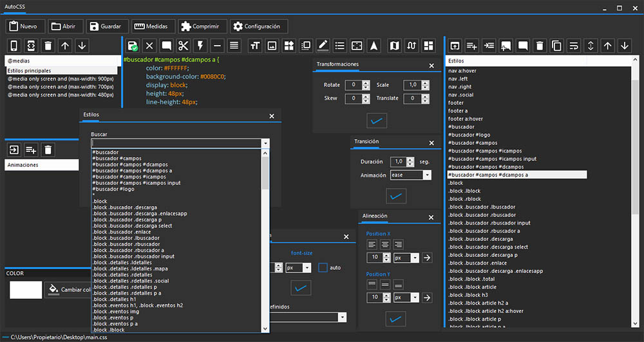This screenshot has height=342, width=644.
Task: Increase the Scale value stepper
Action: [x=425, y=83]
